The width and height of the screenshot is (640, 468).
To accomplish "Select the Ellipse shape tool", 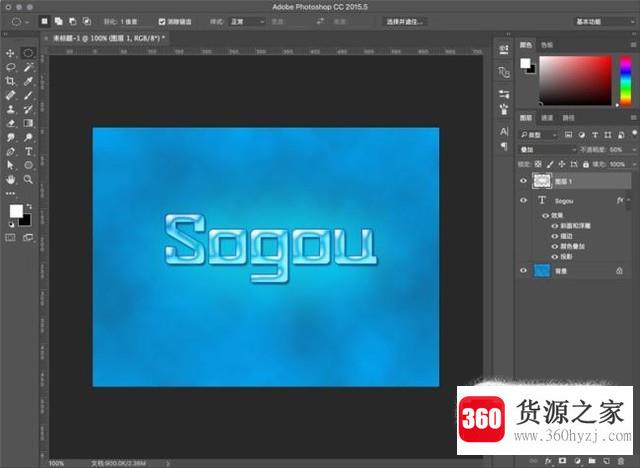I will 28,165.
